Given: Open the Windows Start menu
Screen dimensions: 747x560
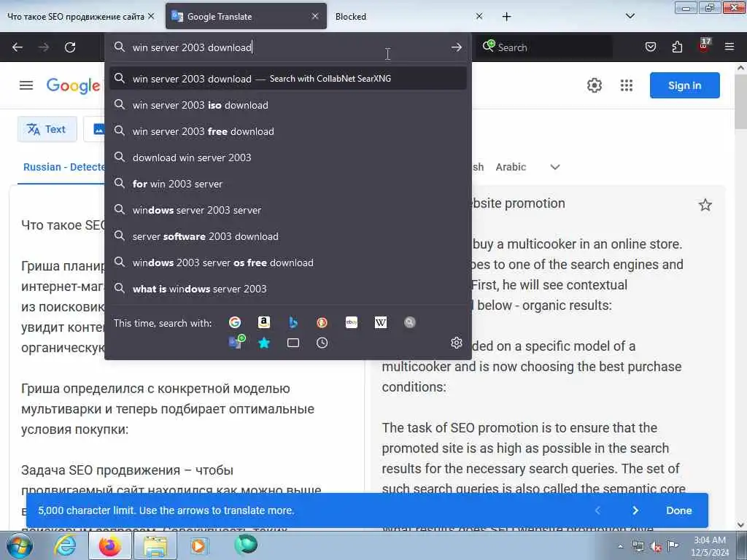Looking at the screenshot, I should [19, 545].
